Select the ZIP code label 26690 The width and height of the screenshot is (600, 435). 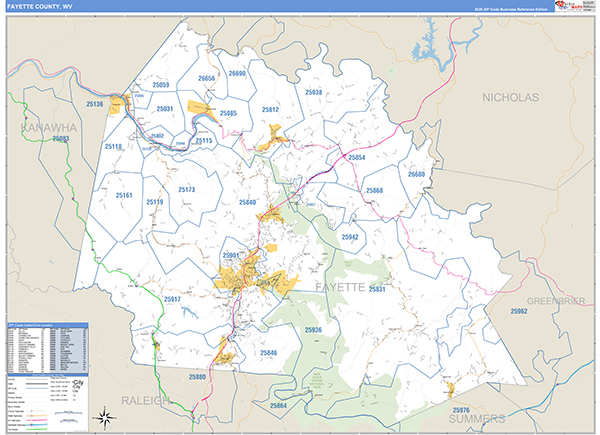[x=237, y=73]
